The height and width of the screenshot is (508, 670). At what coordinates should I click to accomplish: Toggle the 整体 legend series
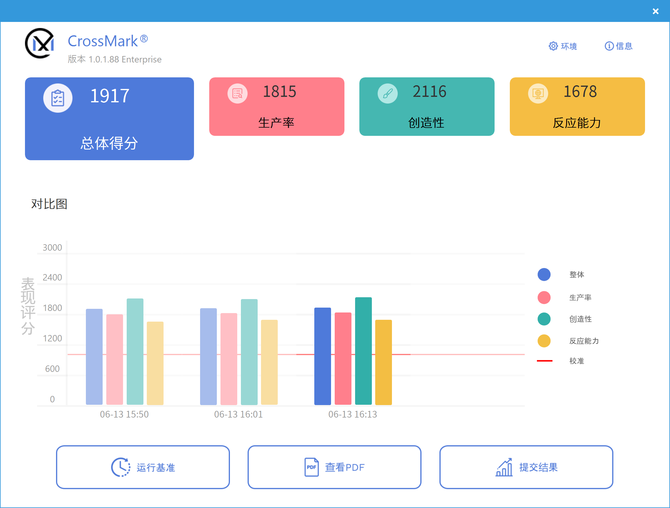(544, 274)
